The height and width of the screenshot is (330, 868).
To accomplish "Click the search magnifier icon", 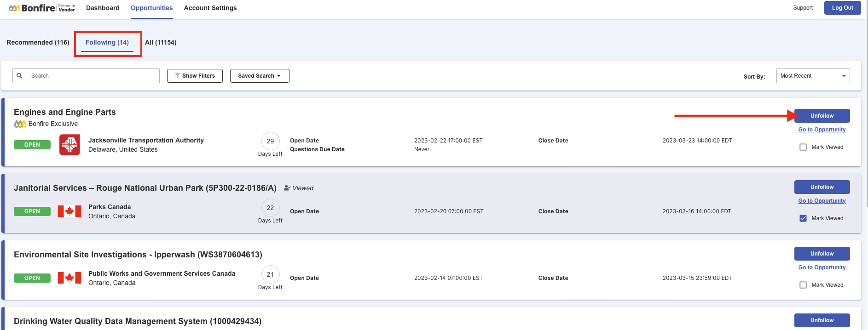I will [19, 76].
